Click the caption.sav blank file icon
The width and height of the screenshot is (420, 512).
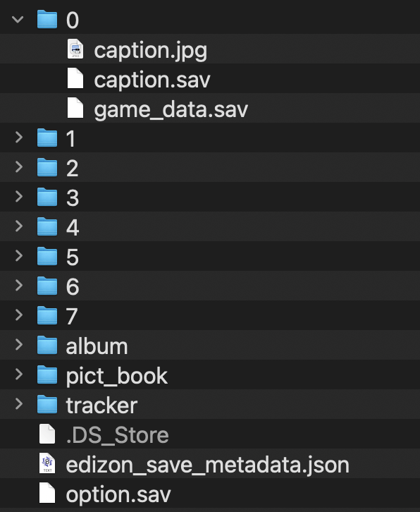(75, 78)
